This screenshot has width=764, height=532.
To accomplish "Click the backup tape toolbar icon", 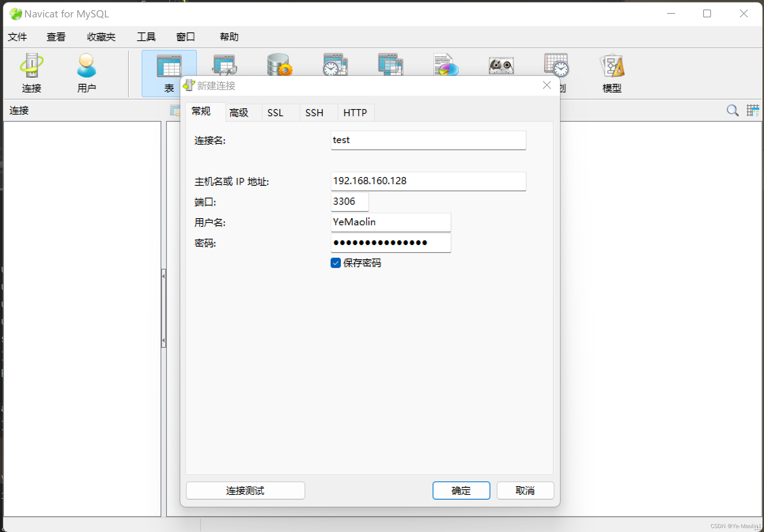I will pyautogui.click(x=501, y=65).
